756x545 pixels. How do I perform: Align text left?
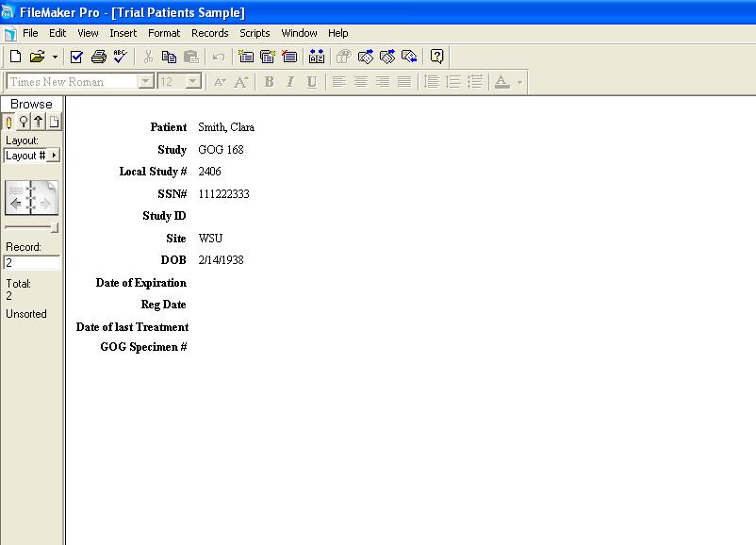[x=339, y=82]
